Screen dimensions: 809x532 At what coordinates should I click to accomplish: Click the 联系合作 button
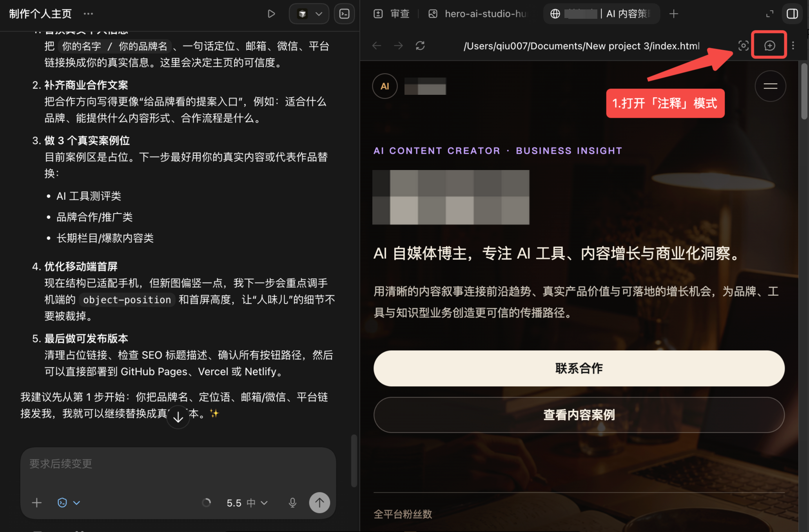pyautogui.click(x=579, y=368)
